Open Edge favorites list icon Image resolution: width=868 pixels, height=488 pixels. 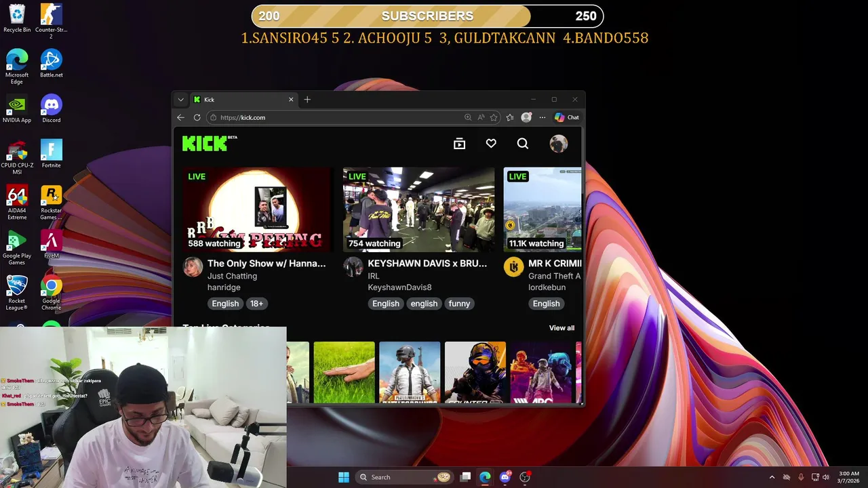[510, 117]
